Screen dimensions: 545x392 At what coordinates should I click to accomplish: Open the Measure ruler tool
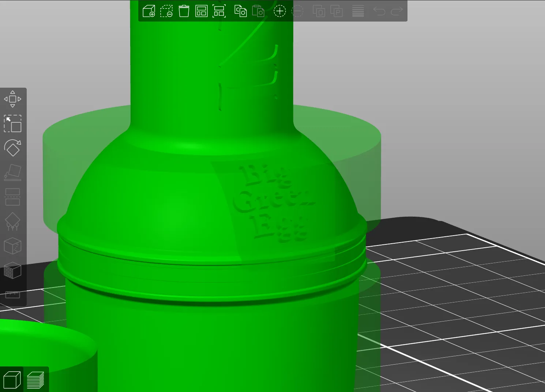tap(12, 294)
